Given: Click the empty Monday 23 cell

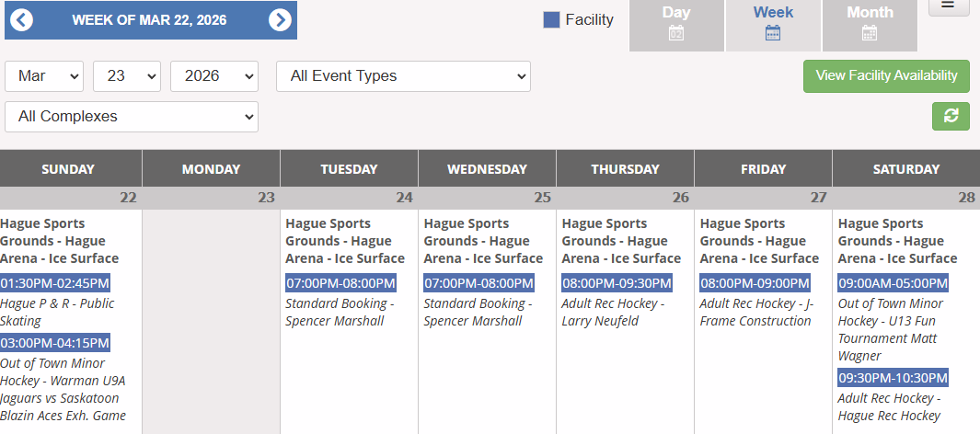Looking at the screenshot, I should point(211,313).
